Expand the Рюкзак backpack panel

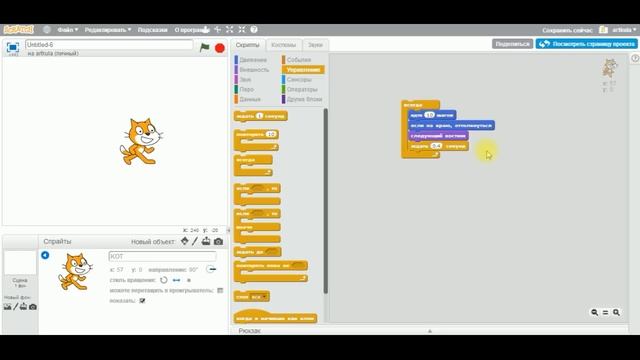[429, 331]
